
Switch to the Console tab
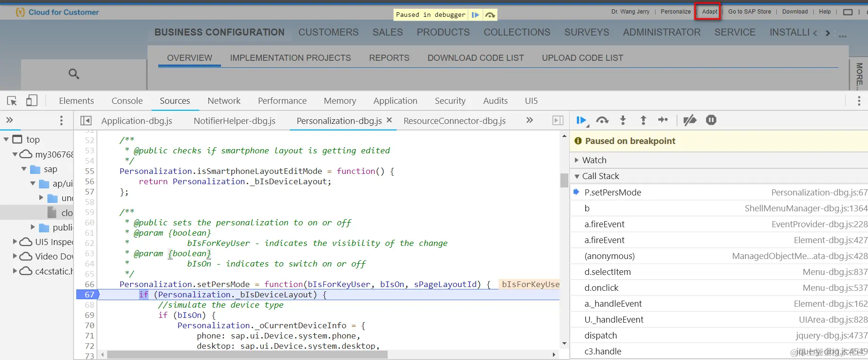127,101
